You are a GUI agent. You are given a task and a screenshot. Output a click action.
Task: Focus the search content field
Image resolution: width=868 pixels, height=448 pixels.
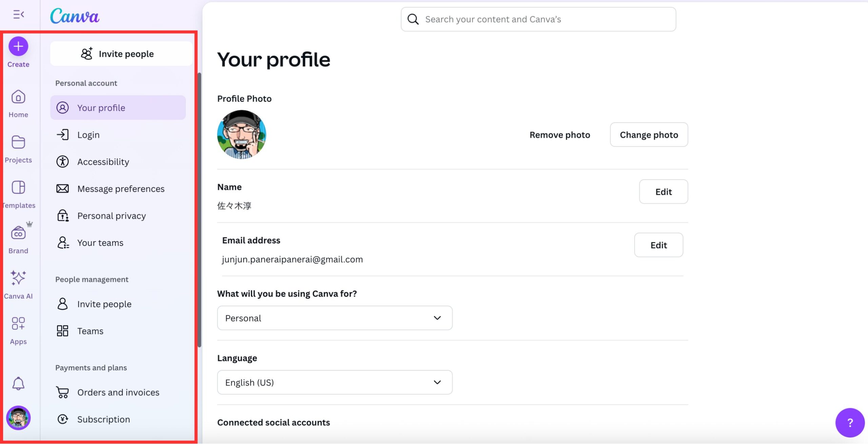(538, 19)
